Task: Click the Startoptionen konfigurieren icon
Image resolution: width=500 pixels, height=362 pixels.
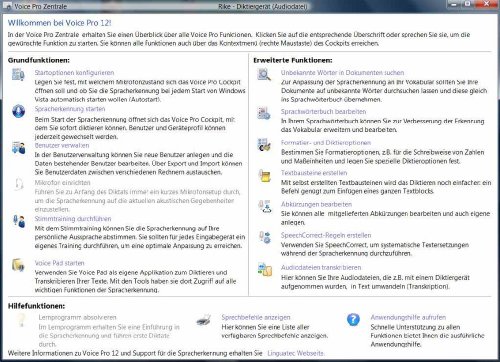Action: point(18,74)
